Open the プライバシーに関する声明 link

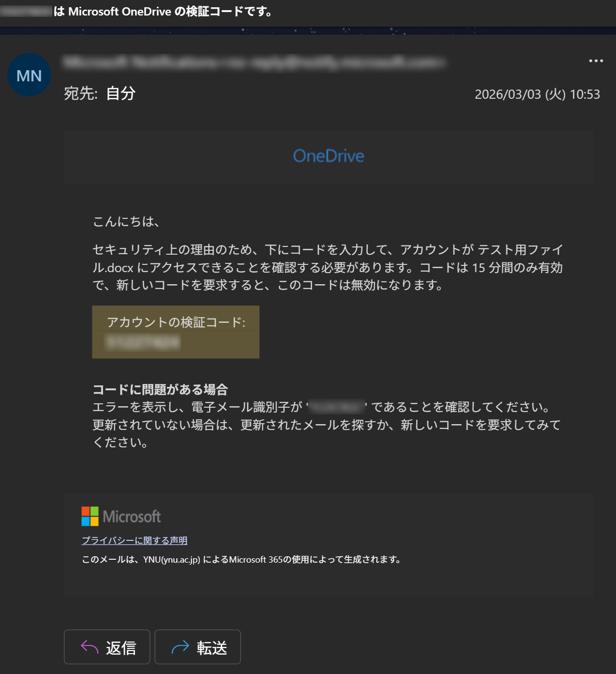pos(135,540)
